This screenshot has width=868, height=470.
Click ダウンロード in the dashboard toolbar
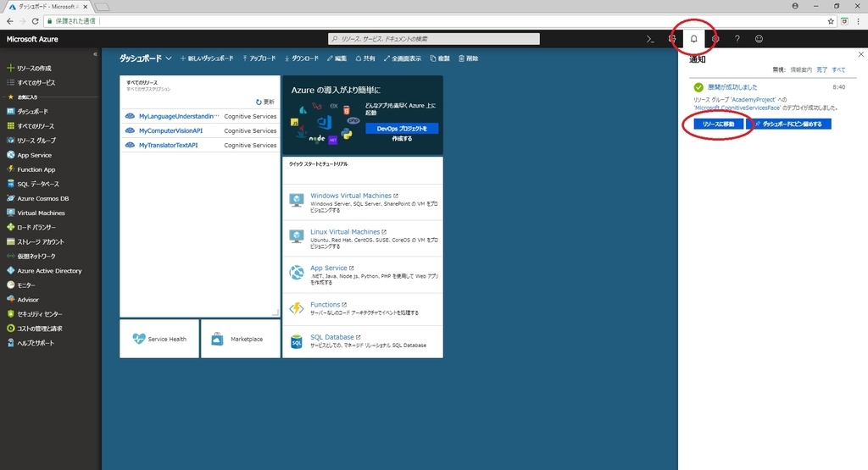(x=302, y=58)
